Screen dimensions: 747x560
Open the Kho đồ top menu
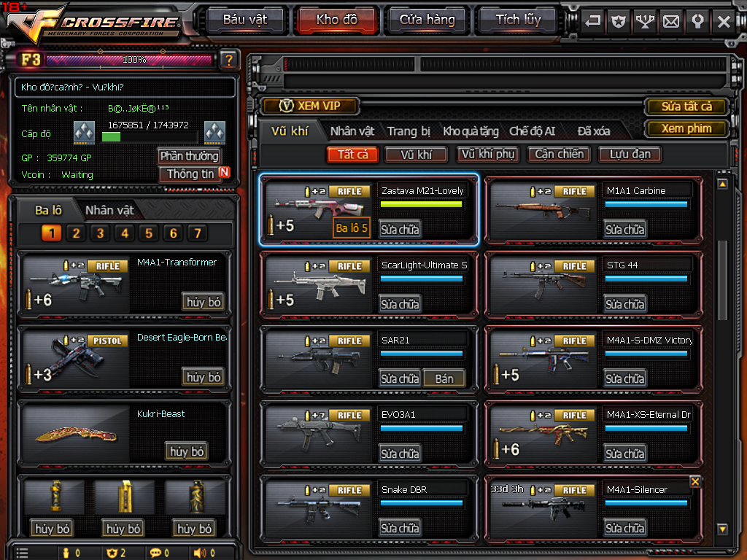click(x=337, y=20)
